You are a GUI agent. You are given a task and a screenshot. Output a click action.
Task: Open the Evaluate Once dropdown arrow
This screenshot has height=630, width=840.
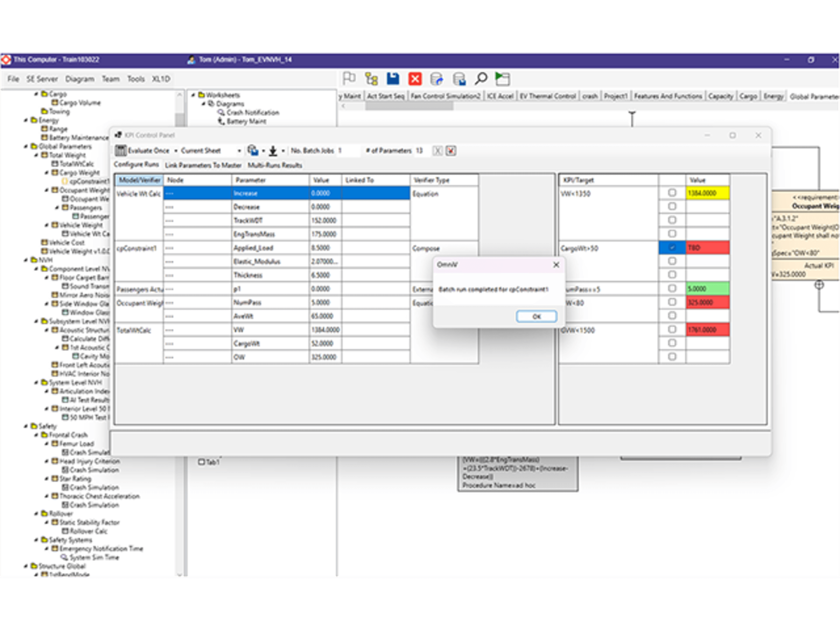click(175, 151)
